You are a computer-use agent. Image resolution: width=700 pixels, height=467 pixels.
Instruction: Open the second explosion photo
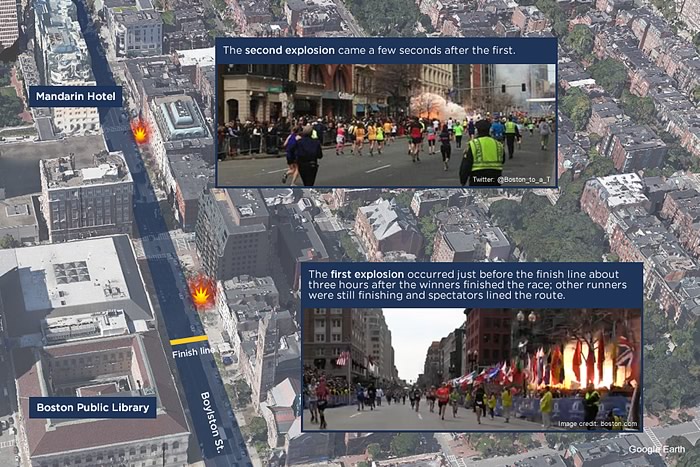387,125
